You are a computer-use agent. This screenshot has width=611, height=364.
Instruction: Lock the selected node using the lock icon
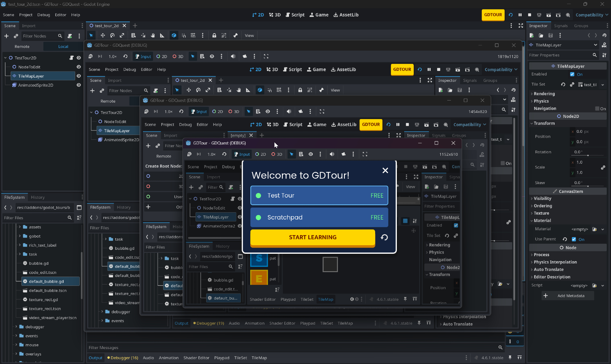[214, 35]
